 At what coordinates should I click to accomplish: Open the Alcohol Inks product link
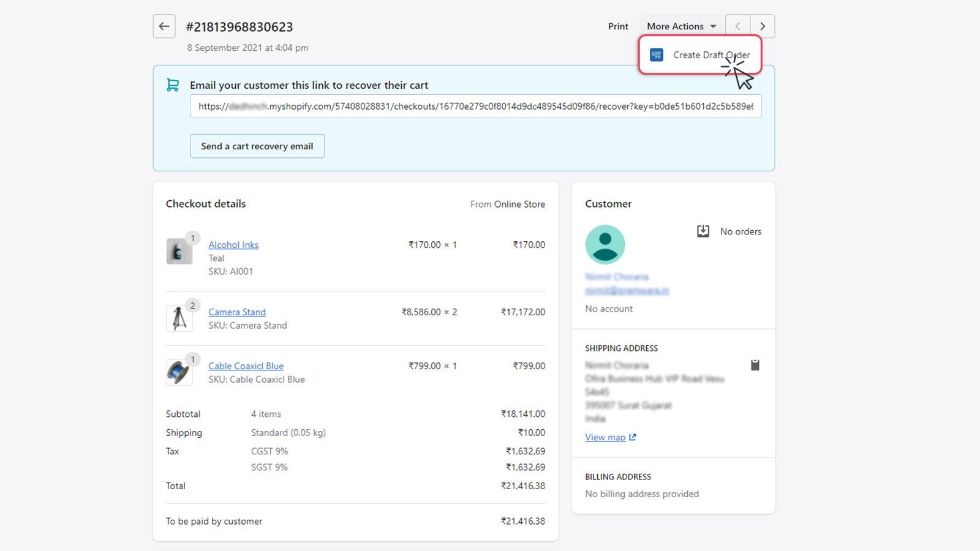click(x=233, y=245)
